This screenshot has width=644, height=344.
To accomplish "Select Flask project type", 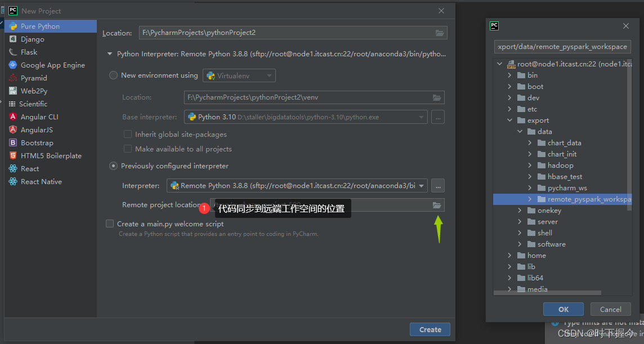I will pos(51,52).
